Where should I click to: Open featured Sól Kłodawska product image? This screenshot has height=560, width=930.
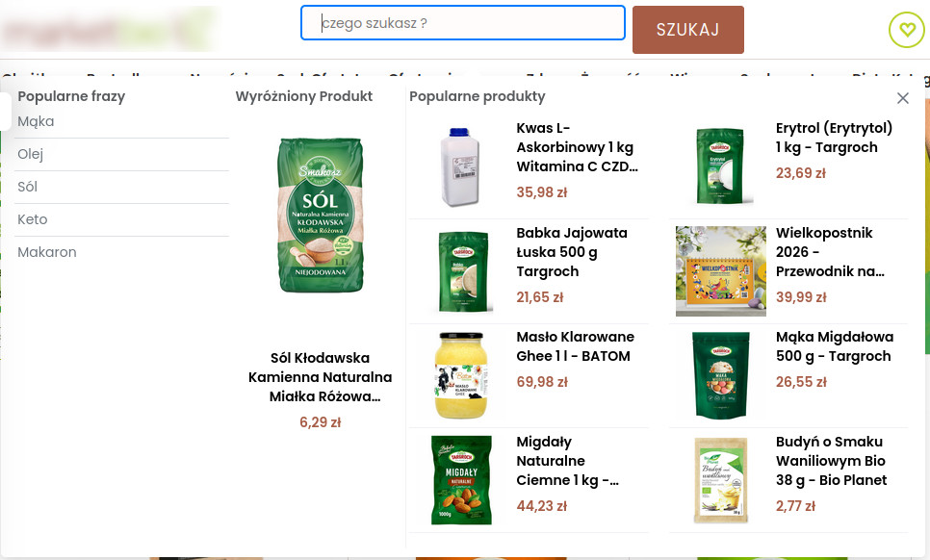pos(321,216)
